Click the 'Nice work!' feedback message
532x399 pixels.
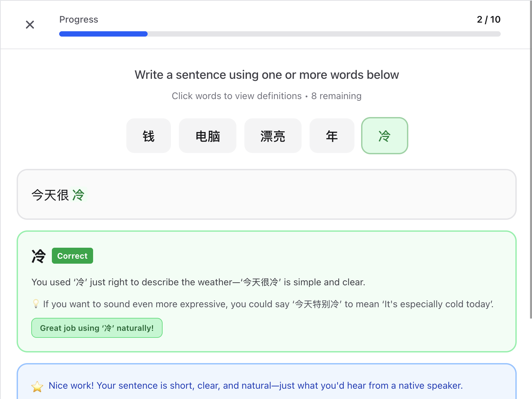pyautogui.click(x=255, y=386)
